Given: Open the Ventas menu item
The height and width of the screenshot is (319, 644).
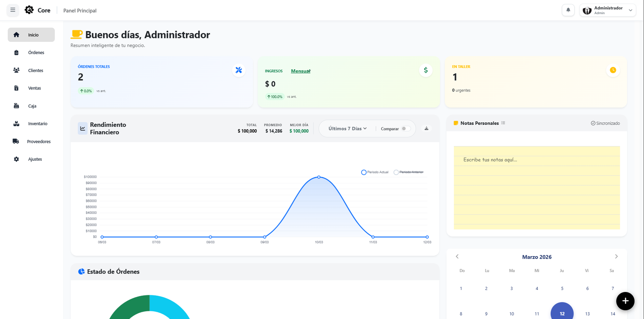Looking at the screenshot, I should coord(31,88).
